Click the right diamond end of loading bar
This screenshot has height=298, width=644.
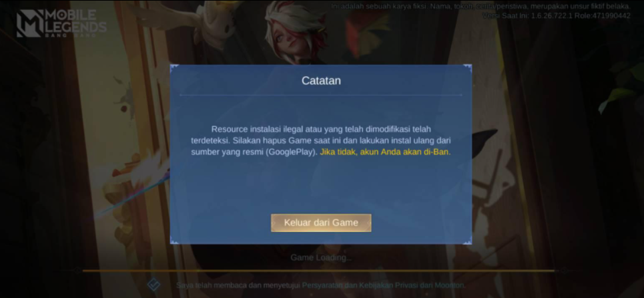[565, 271]
